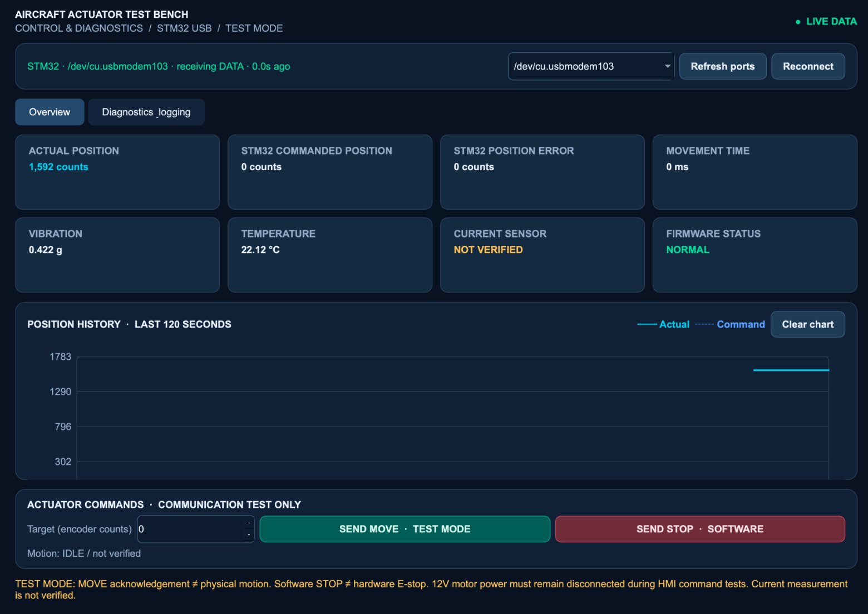This screenshot has height=614, width=868.
Task: Click the actual position line on chart
Action: point(791,370)
